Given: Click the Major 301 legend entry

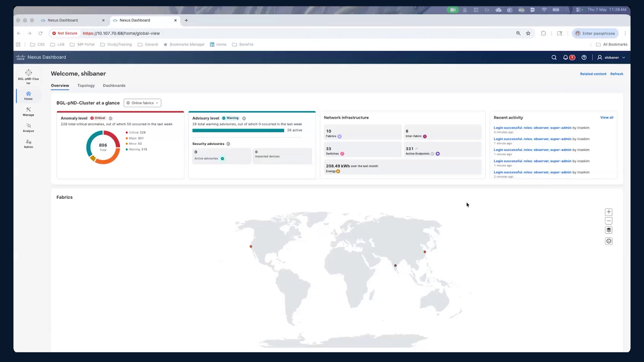Looking at the screenshot, I should pyautogui.click(x=135, y=138).
